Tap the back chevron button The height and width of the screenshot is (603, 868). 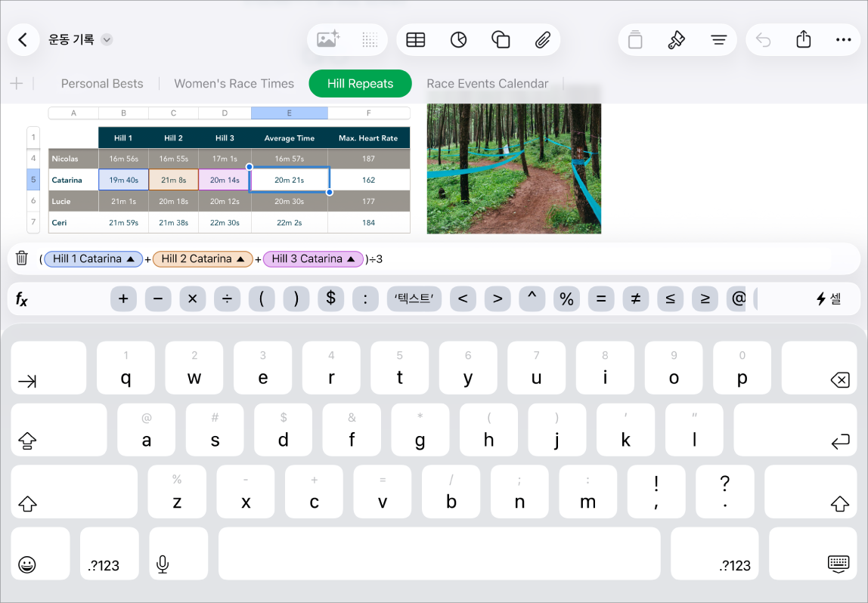(23, 40)
